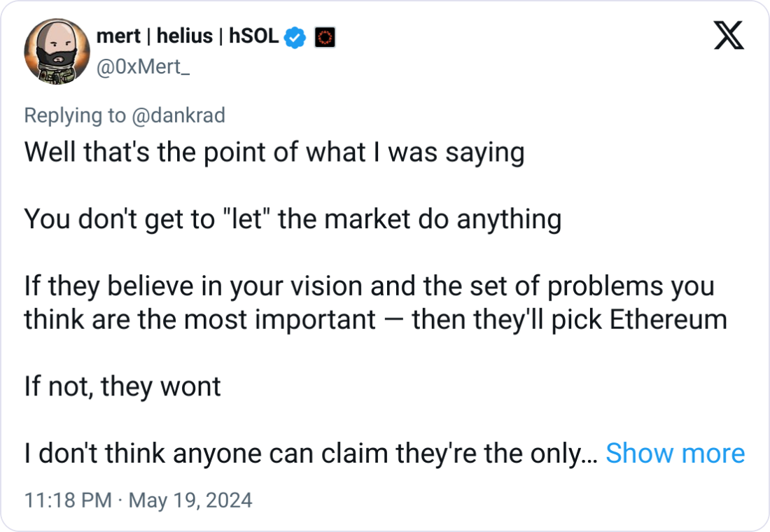The width and height of the screenshot is (770, 532).
Task: Click the truncated line "I don't think anyone"
Action: 309,454
